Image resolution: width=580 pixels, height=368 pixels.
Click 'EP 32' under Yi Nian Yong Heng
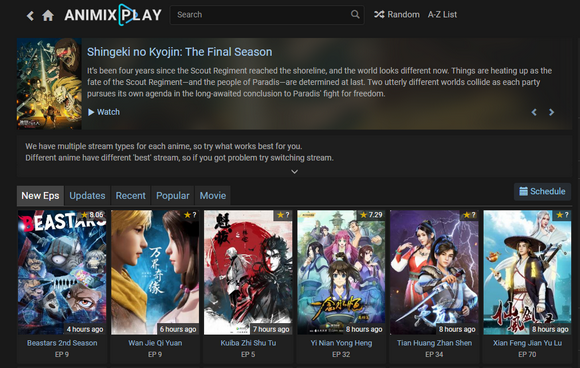pyautogui.click(x=341, y=354)
